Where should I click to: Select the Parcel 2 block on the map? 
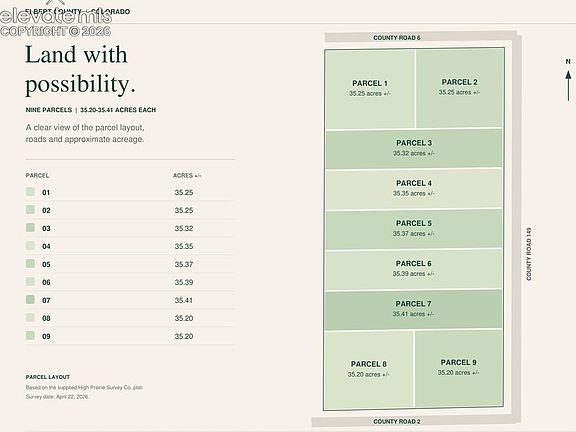(x=459, y=88)
